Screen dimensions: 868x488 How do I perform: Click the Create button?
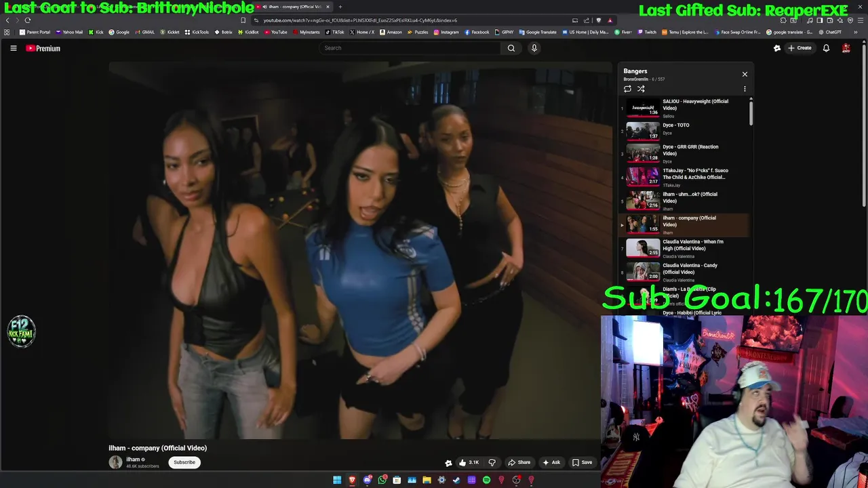click(x=800, y=48)
